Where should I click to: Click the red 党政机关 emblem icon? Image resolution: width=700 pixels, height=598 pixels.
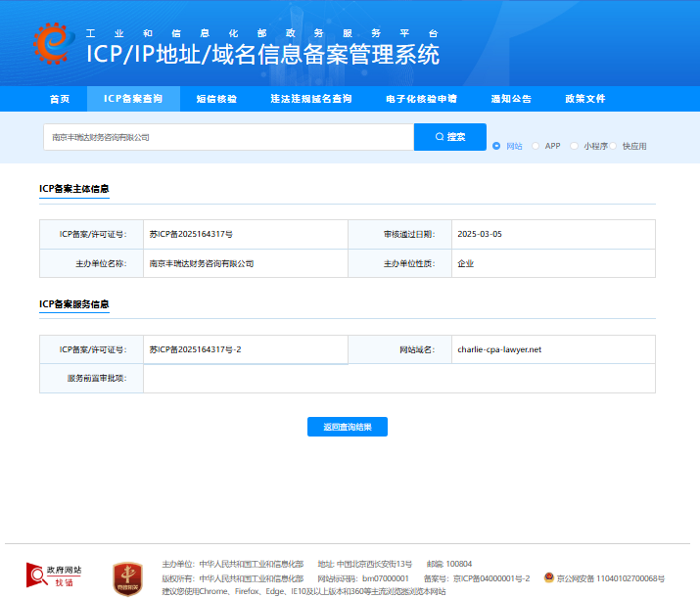(128, 575)
